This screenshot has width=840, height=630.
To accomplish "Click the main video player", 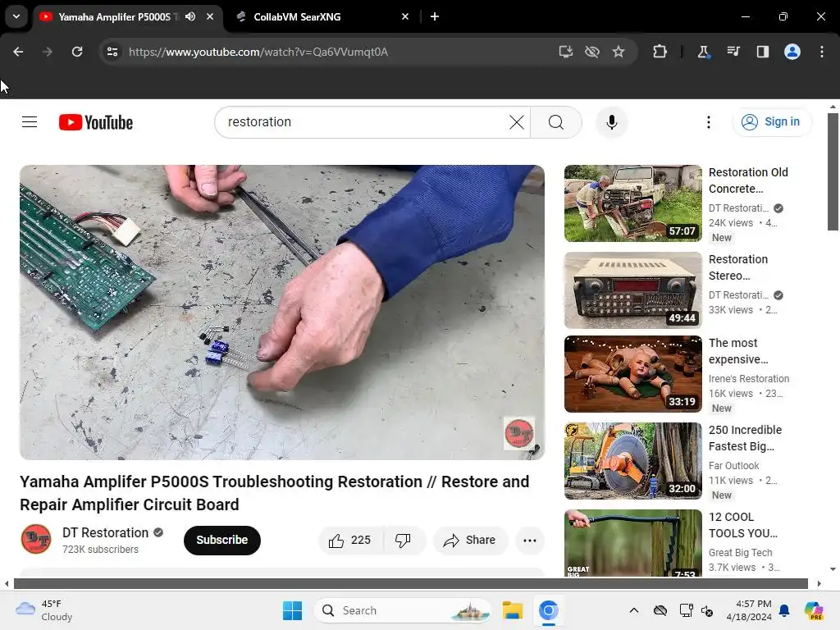I will point(282,313).
